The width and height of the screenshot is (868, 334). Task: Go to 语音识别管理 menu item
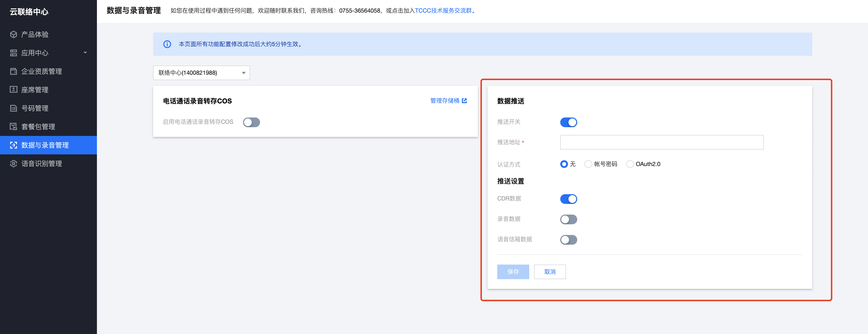click(x=41, y=164)
